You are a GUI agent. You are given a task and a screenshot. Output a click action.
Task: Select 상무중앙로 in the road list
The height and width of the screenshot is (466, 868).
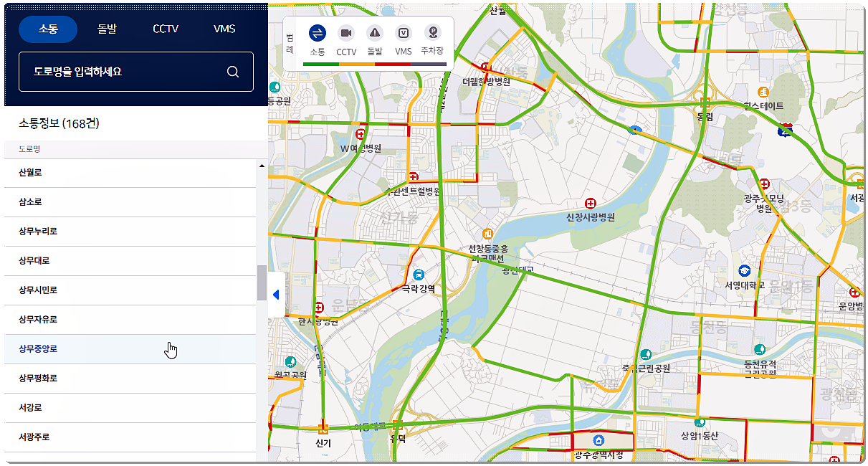tap(130, 349)
